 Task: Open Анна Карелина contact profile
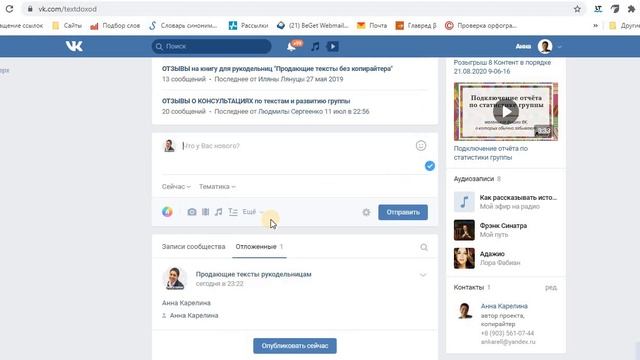point(504,306)
